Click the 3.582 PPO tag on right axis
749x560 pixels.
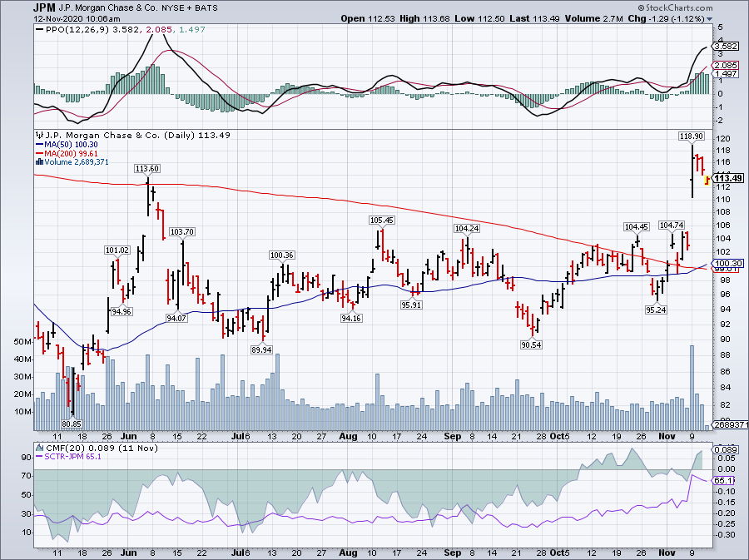pos(726,47)
